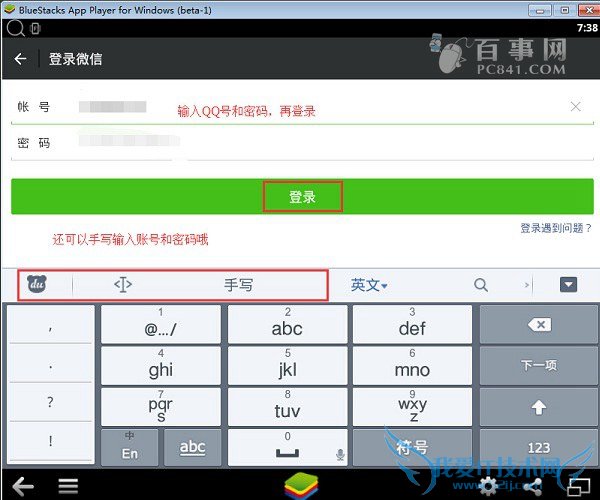Screen dimensions: 600x500
Task: Tap the backspace delete key
Action: tap(539, 324)
